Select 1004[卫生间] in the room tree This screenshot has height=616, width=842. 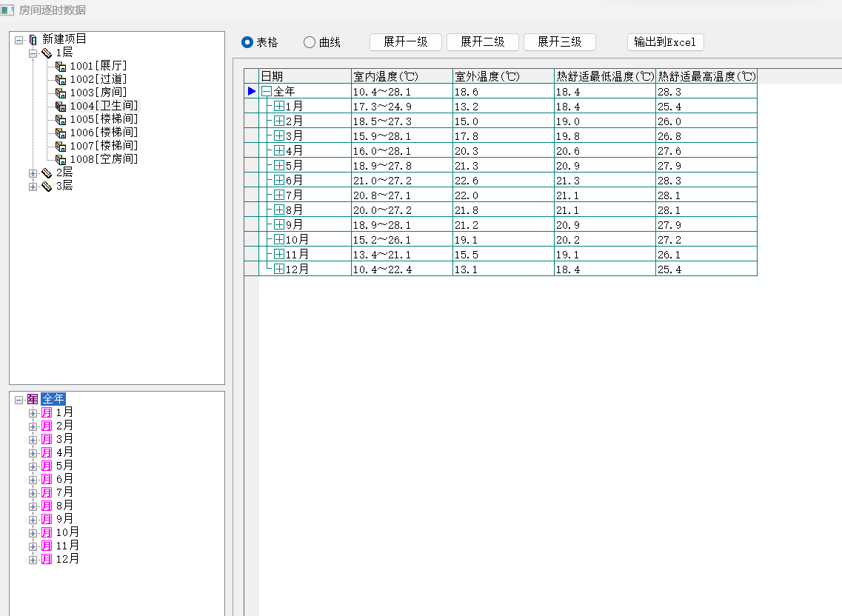104,107
